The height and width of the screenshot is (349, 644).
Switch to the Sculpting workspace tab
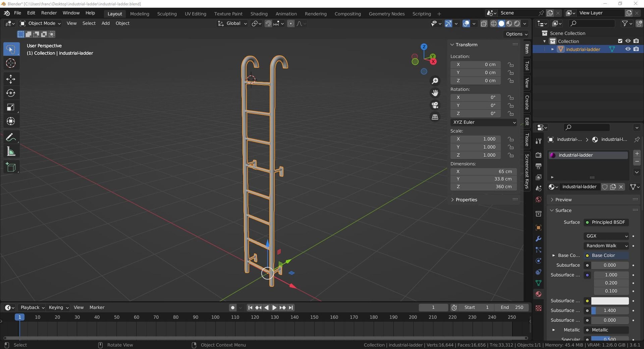point(167,14)
